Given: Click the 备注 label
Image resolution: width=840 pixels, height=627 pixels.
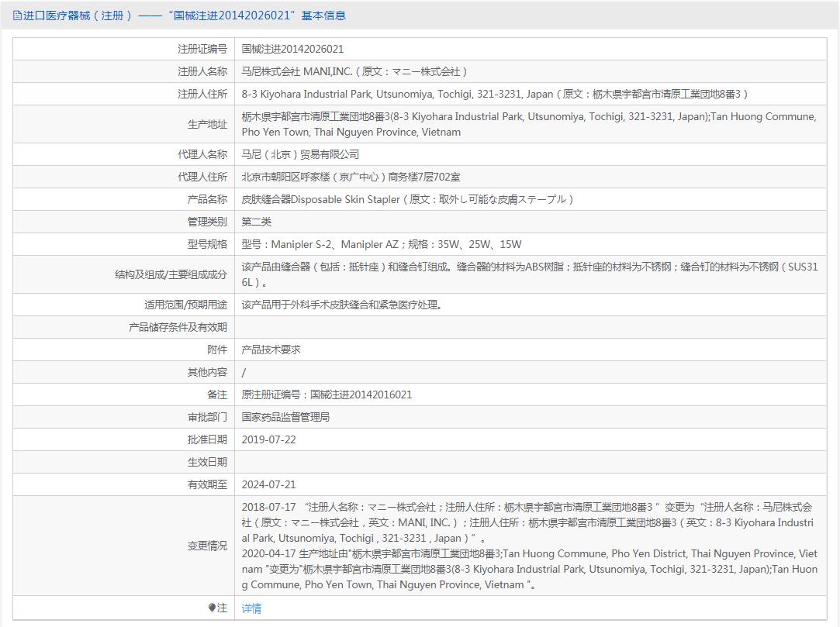Looking at the screenshot, I should (x=217, y=394).
